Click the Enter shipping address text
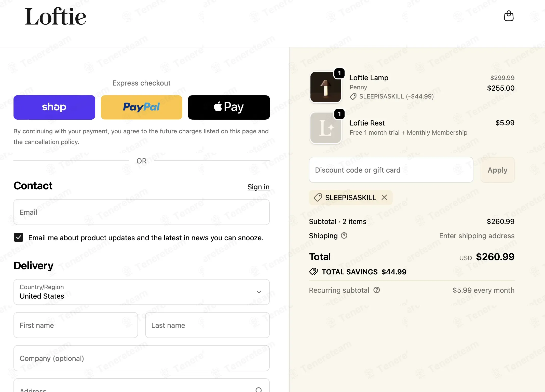 (477, 236)
